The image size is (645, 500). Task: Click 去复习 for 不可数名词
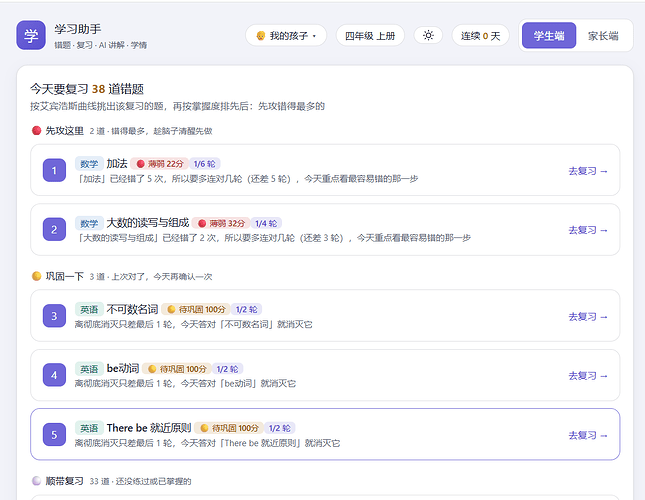point(588,317)
